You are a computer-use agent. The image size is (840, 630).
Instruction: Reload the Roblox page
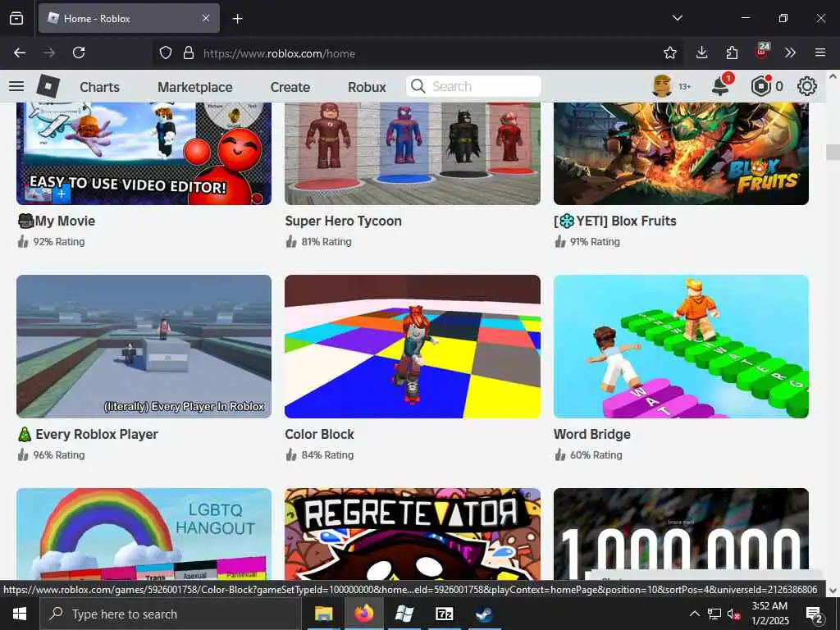click(x=79, y=52)
